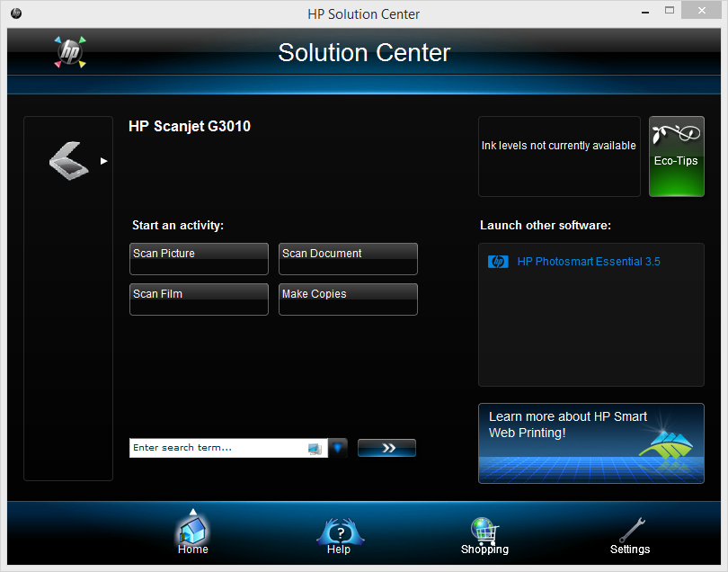Click the computer icon in the search box
Screen dimensions: 728x572
[315, 449]
